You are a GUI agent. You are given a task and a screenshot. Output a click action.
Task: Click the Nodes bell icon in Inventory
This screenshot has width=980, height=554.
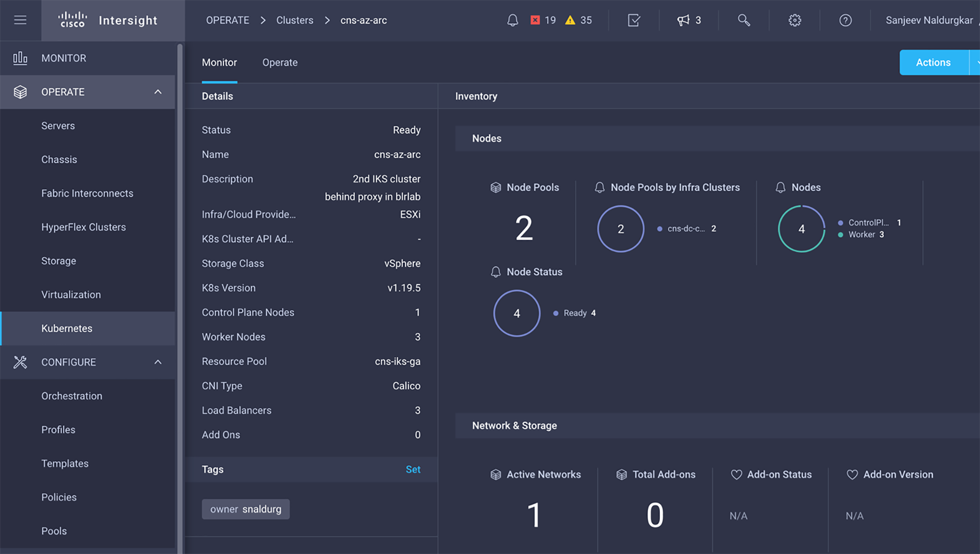tap(780, 188)
